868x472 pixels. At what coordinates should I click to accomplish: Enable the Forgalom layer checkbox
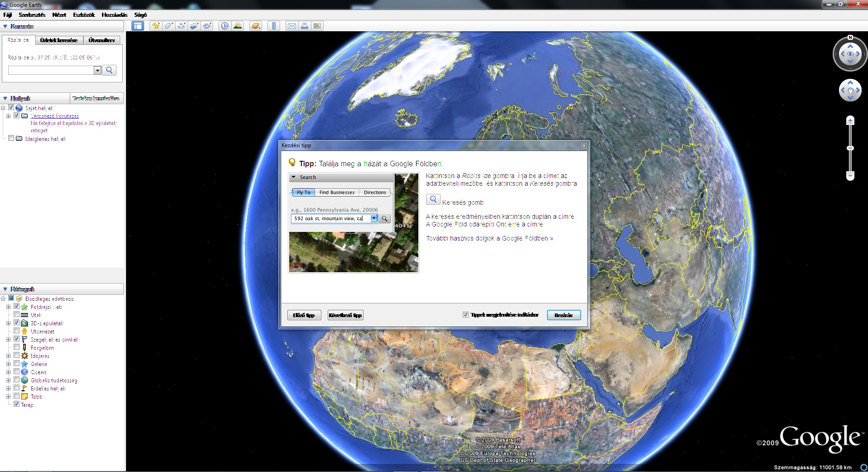pos(17,347)
